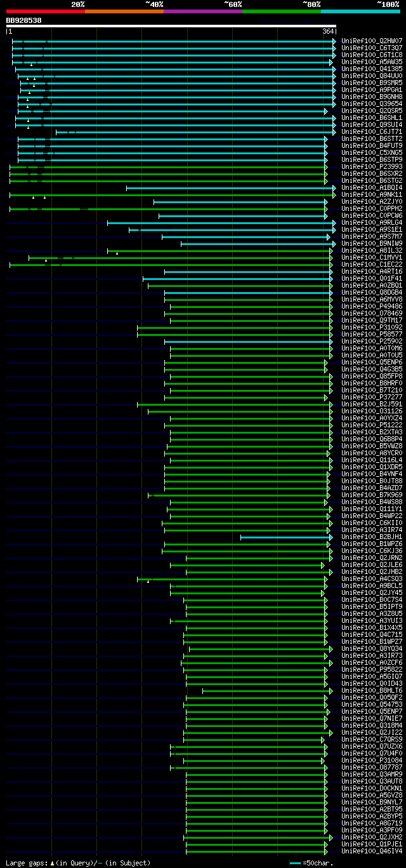Open hit UniRef100_Q2HW07
Viewport: 406px width, 868px height.
[372, 41]
